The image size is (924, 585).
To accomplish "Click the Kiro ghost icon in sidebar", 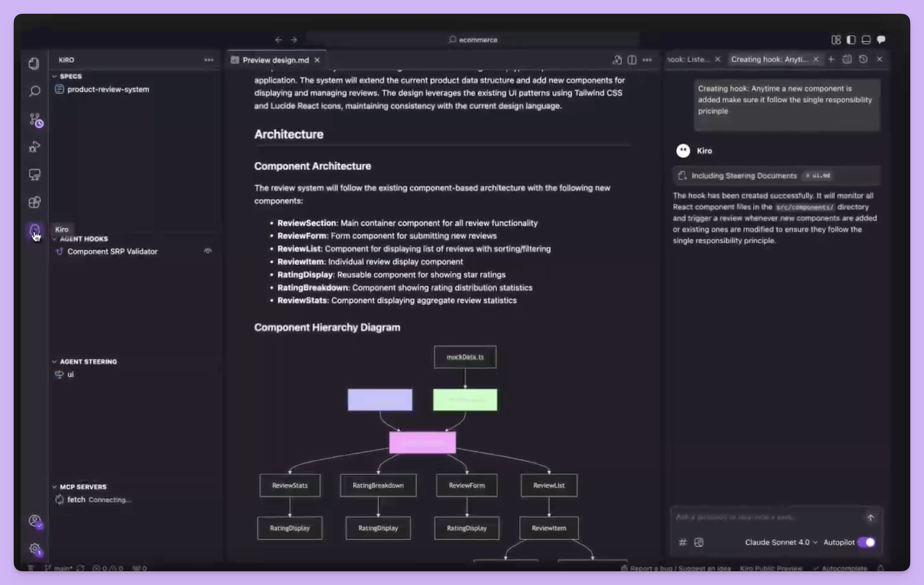I will click(34, 230).
